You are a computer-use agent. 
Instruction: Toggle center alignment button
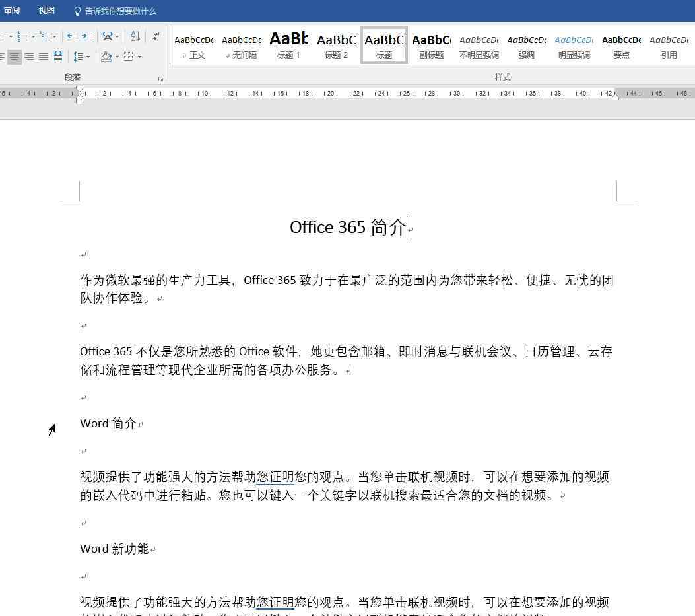click(15, 57)
